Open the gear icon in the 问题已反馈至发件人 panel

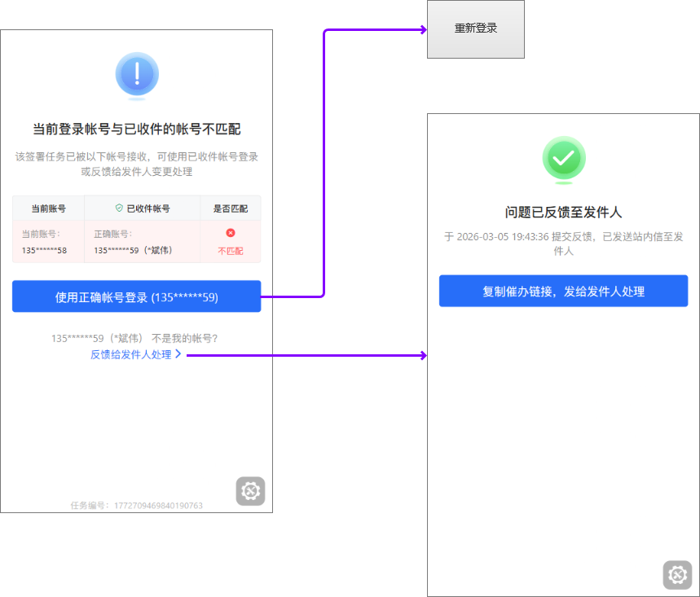676,575
